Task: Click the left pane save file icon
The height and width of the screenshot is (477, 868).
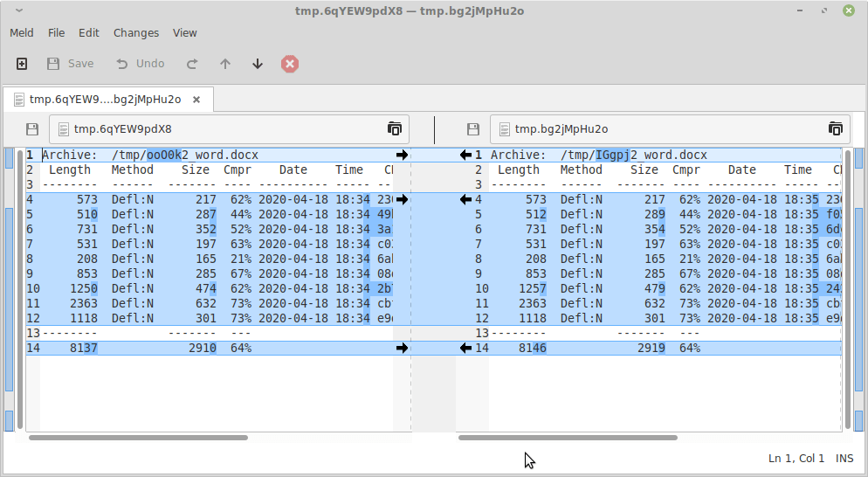Action: pos(32,129)
